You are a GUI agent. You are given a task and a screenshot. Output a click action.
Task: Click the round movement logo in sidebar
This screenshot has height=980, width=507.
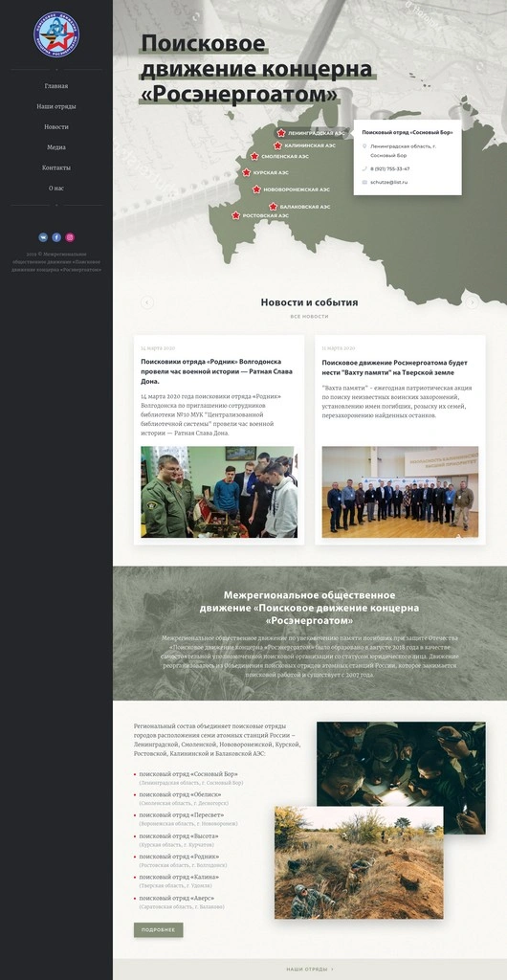56,34
